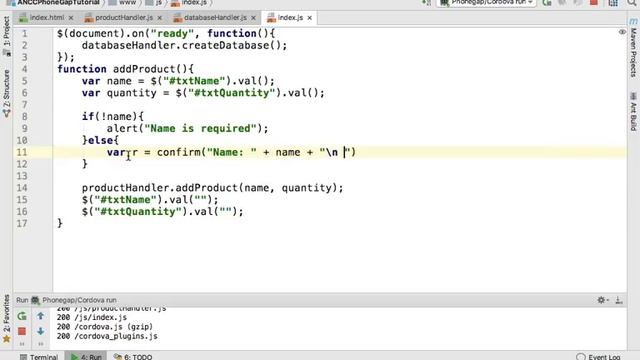Open the 6: TODO tool window
Viewport: 640px width, 360px height.
(x=133, y=357)
